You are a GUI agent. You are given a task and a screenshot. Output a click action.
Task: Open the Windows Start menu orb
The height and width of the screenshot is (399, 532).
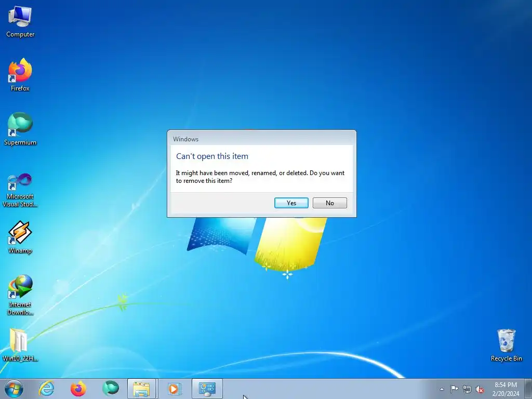point(14,389)
